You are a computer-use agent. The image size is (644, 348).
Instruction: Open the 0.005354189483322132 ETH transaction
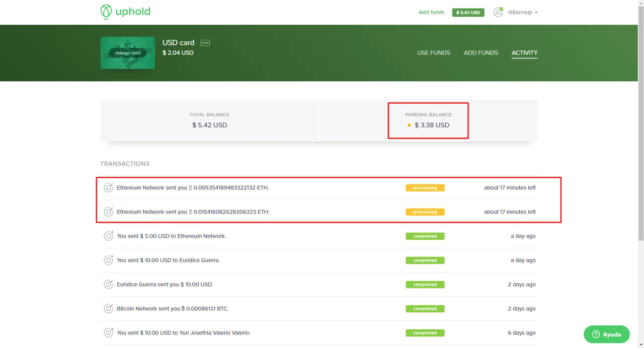(x=319, y=188)
